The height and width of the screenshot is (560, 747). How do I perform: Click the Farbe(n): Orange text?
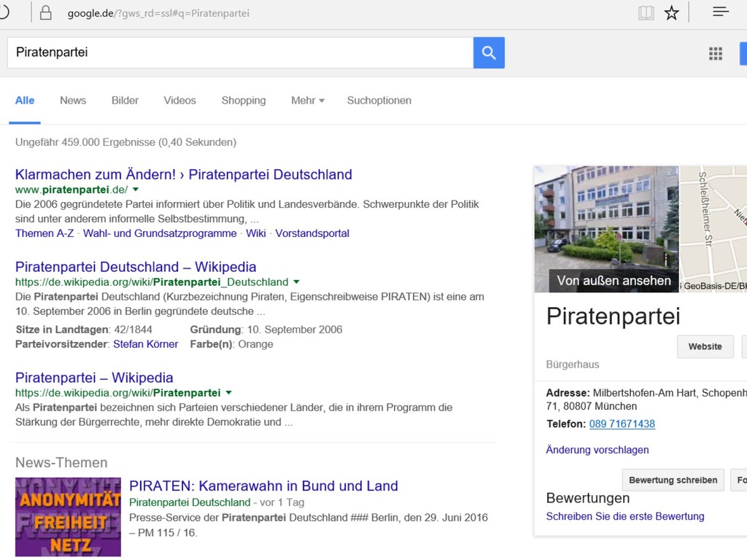tap(231, 344)
